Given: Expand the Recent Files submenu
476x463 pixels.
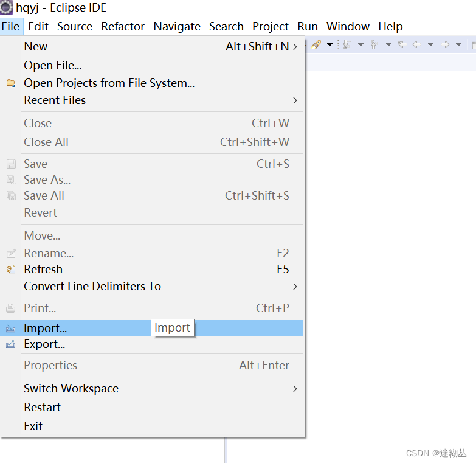Looking at the screenshot, I should click(x=152, y=100).
